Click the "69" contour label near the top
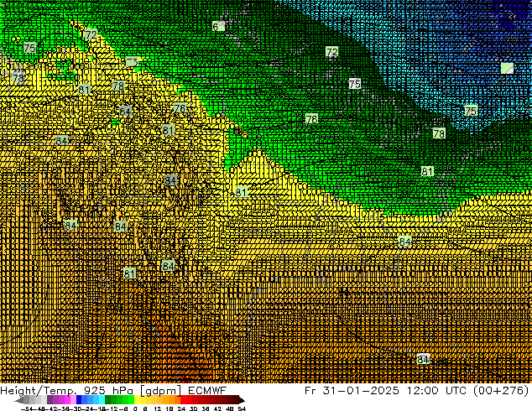Screen dimensions: 532x411 click(218, 26)
